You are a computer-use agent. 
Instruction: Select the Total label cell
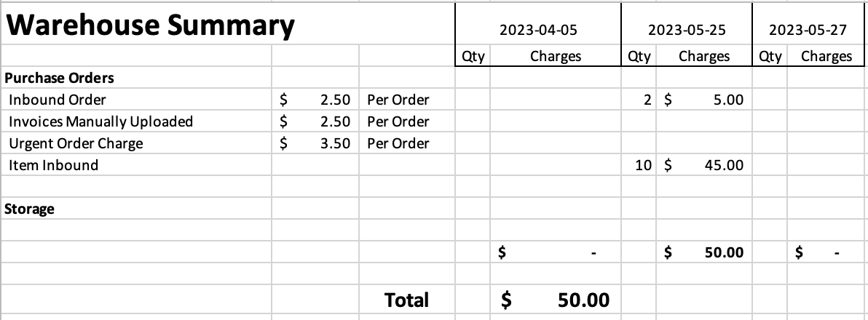(406, 300)
